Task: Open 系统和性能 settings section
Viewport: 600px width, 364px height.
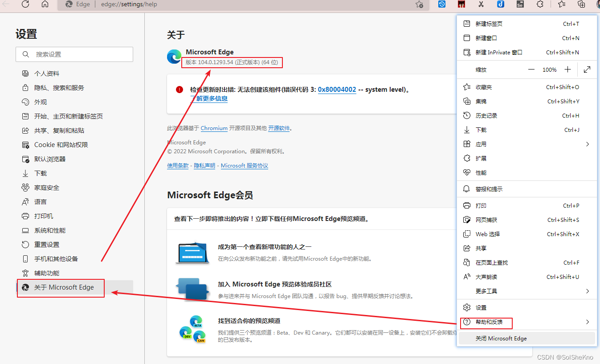Action: pyautogui.click(x=74, y=230)
